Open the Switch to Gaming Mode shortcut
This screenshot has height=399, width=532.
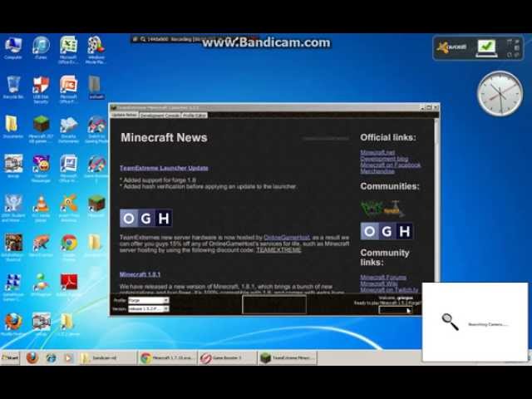[96, 129]
